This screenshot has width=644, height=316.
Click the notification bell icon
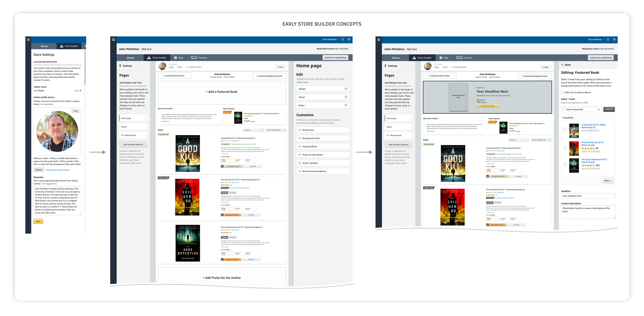point(343,39)
